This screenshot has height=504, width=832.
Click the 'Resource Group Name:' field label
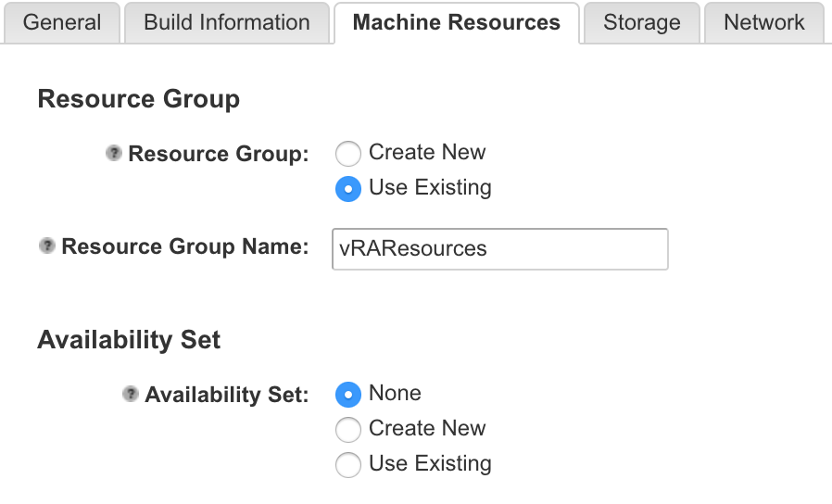[184, 247]
